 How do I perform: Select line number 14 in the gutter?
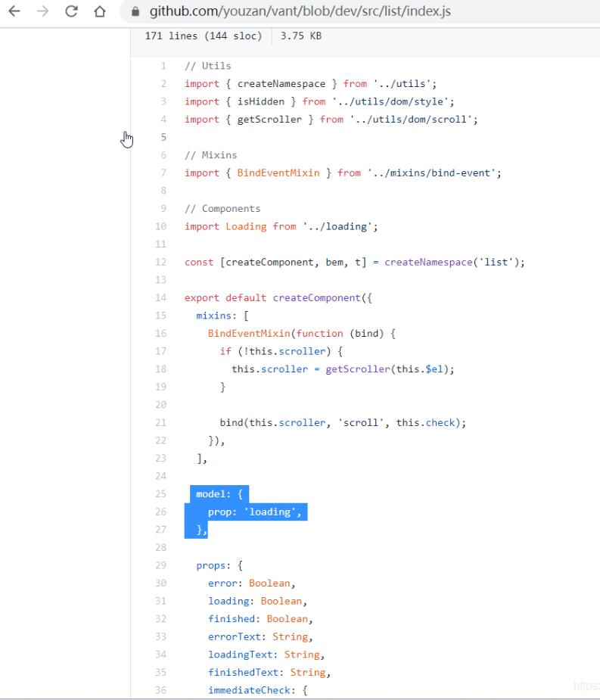(160, 298)
